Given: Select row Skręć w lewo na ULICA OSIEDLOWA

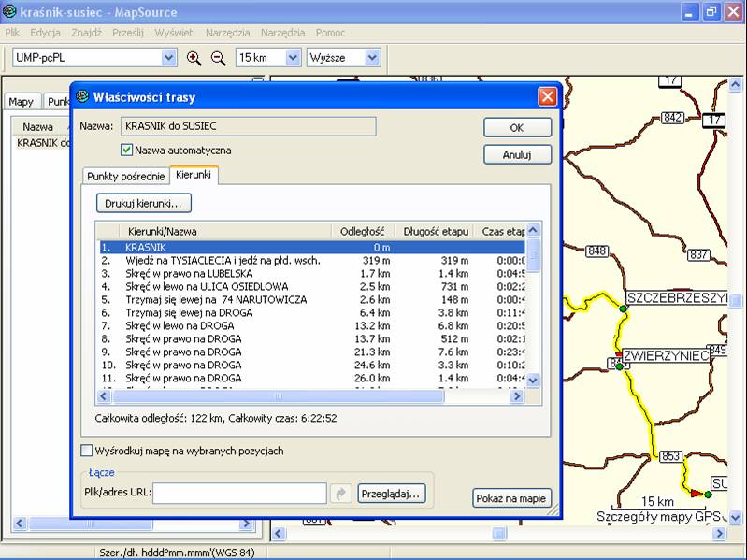Looking at the screenshot, I should pos(311,287).
